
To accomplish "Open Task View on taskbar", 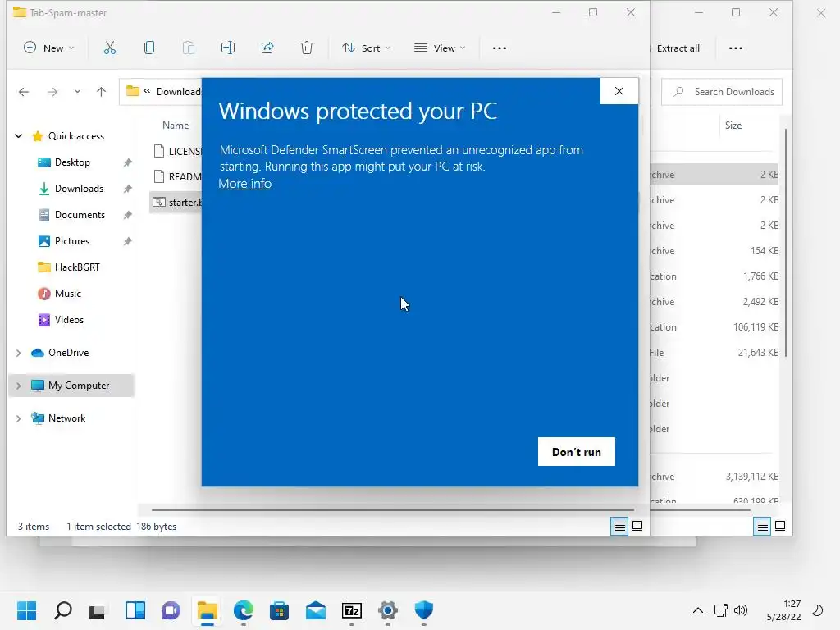I will pos(98,610).
